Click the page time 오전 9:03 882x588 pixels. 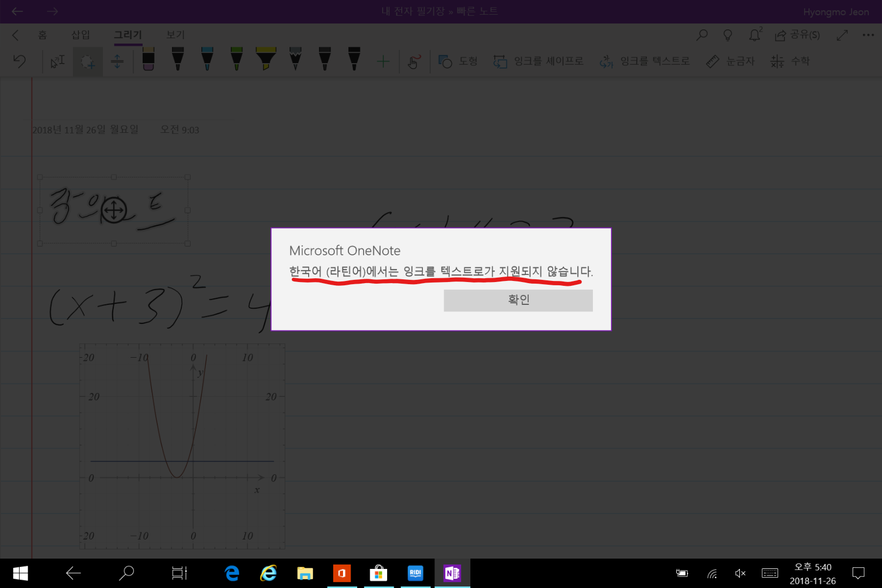[180, 130]
